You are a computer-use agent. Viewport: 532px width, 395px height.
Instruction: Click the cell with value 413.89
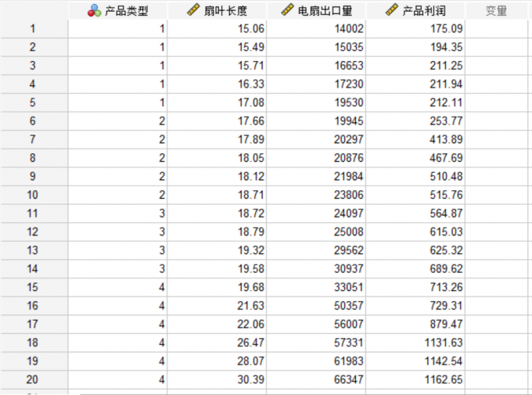click(415, 139)
